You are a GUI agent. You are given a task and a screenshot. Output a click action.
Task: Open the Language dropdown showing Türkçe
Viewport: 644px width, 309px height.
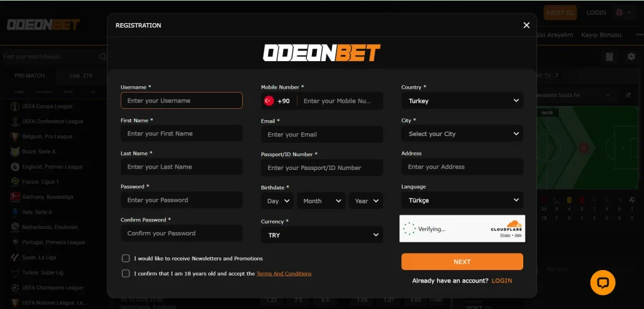462,200
